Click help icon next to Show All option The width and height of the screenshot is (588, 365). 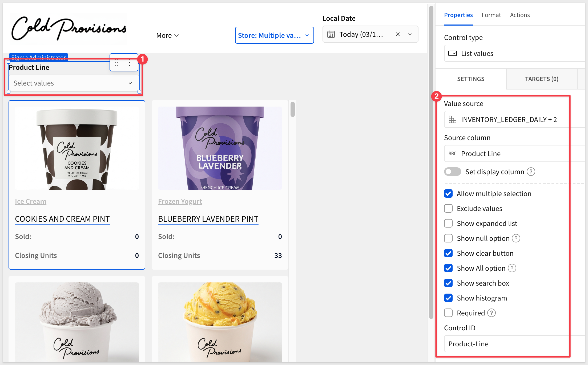[512, 268]
